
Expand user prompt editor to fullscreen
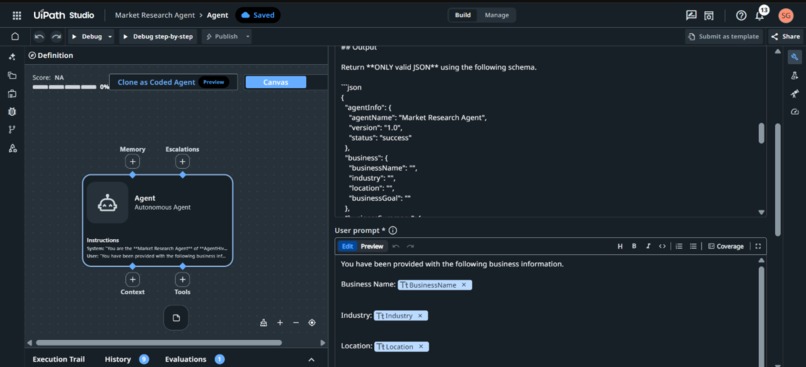pos(758,246)
